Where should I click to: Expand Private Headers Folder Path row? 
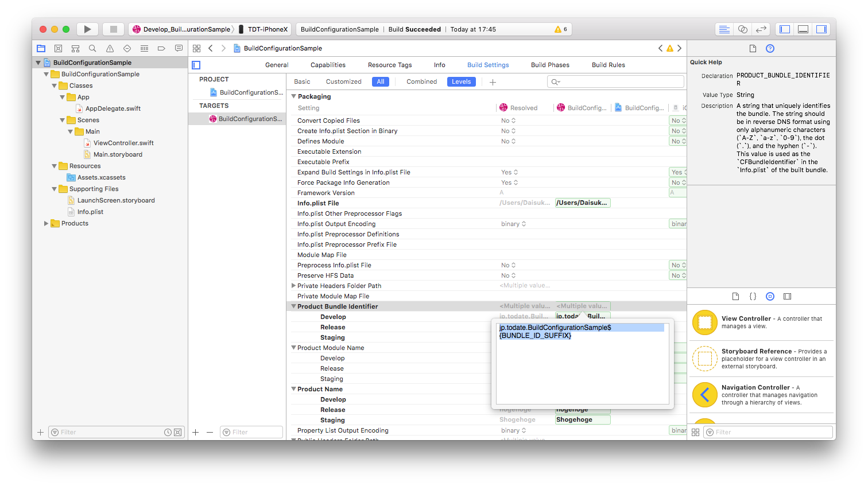[x=293, y=285]
